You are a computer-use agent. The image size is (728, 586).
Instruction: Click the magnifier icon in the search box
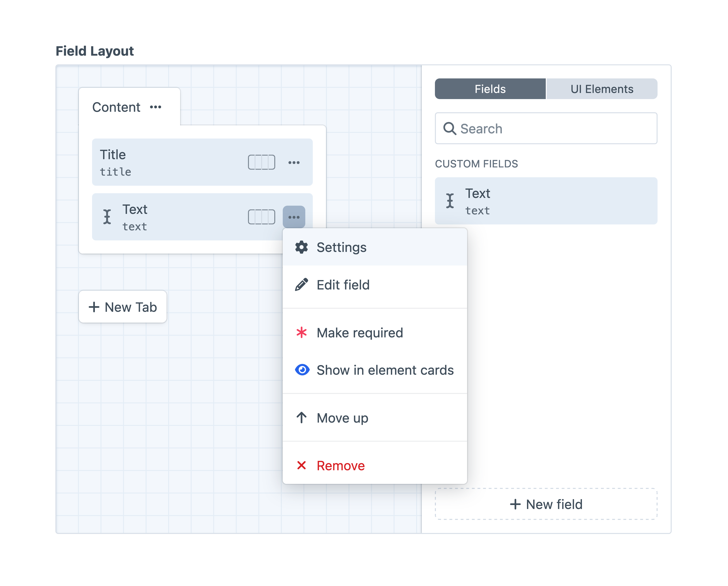point(450,128)
